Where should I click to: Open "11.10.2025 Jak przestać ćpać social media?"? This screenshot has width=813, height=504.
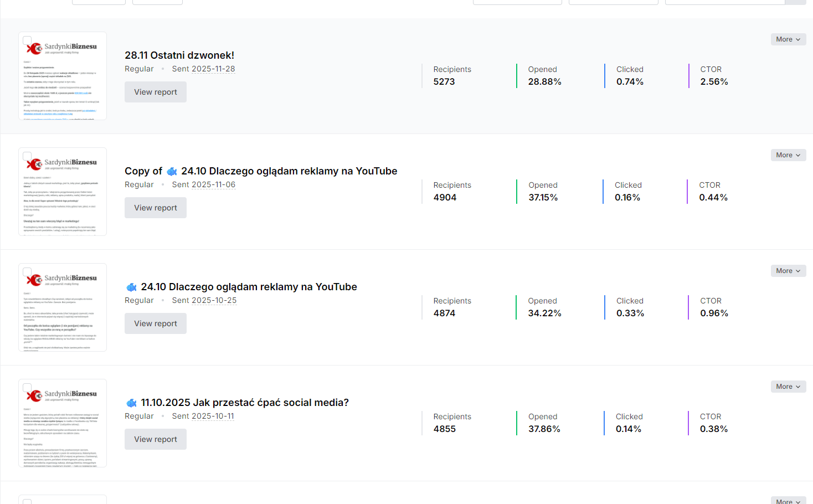238,403
